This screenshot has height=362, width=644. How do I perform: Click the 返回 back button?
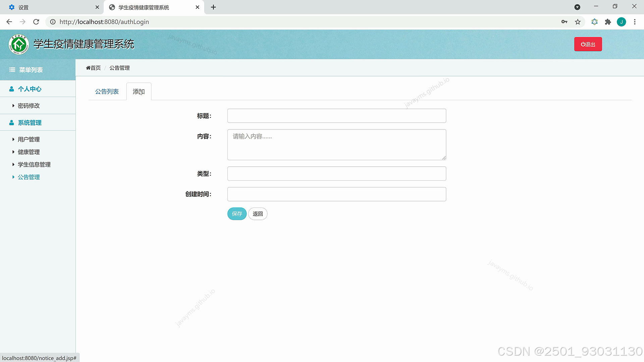(x=258, y=214)
